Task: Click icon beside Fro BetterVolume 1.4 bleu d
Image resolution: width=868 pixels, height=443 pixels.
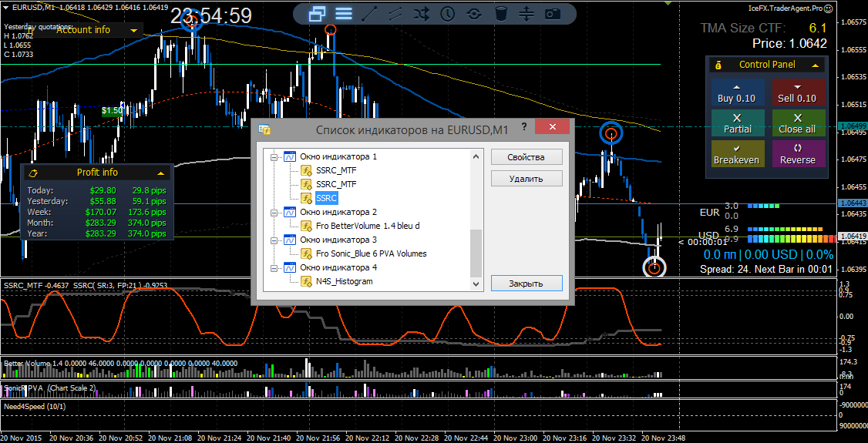Action: pos(307,226)
